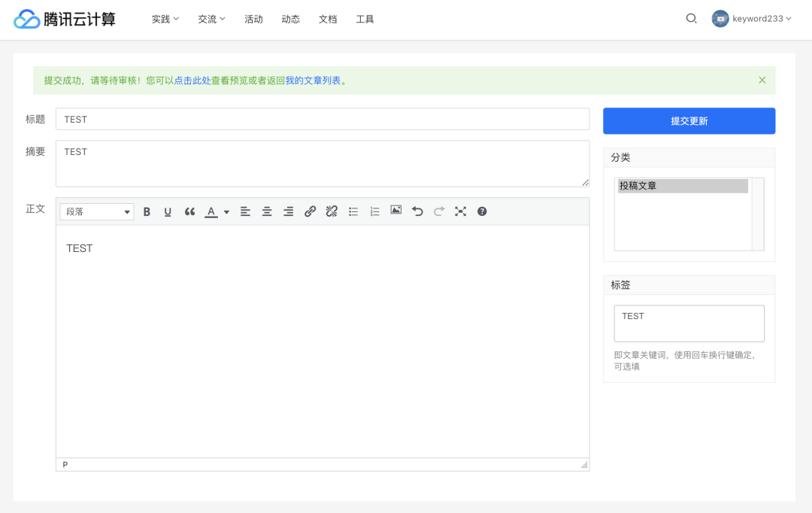Viewport: 812px width, 513px height.
Task: Redo the last undone edit
Action: [439, 211]
